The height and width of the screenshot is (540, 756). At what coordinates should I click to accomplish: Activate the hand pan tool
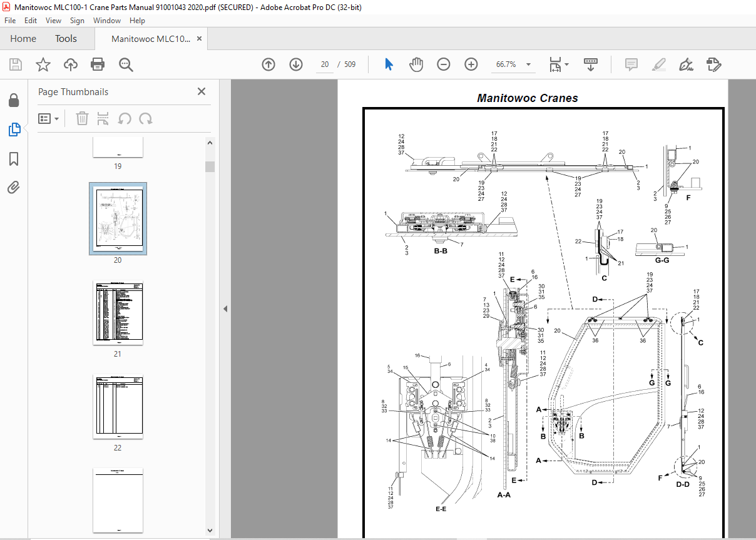pos(416,64)
